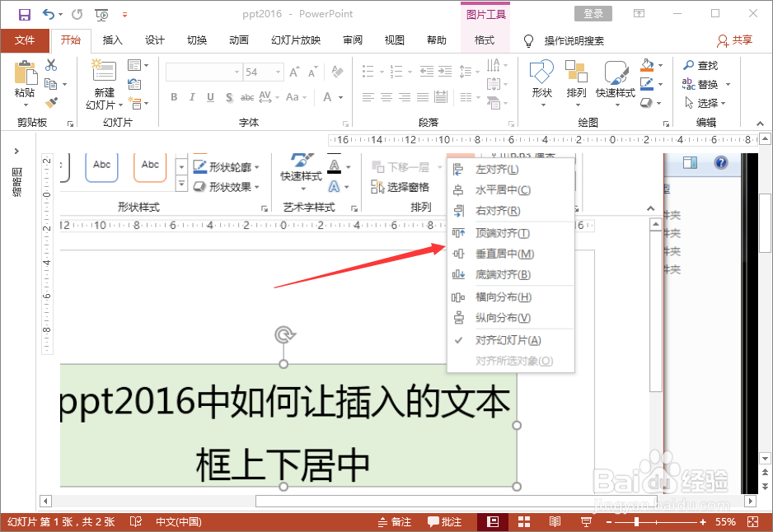The width and height of the screenshot is (773, 532).
Task: Select Align Bottom (底端对齐) from menu
Action: [x=511, y=275]
